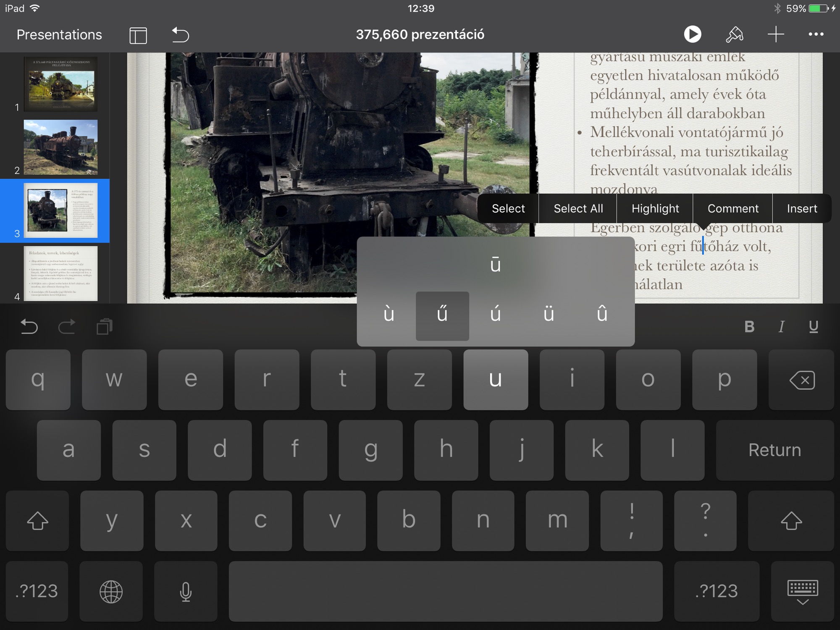Switch to numbers with right .?123 key

(x=717, y=591)
